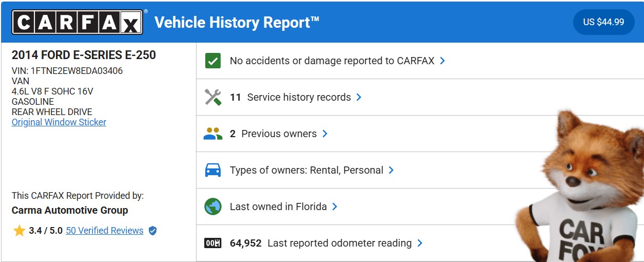Expand Last reported odometer reading chevron
Viewport: 644px width, 262px height.
(420, 243)
